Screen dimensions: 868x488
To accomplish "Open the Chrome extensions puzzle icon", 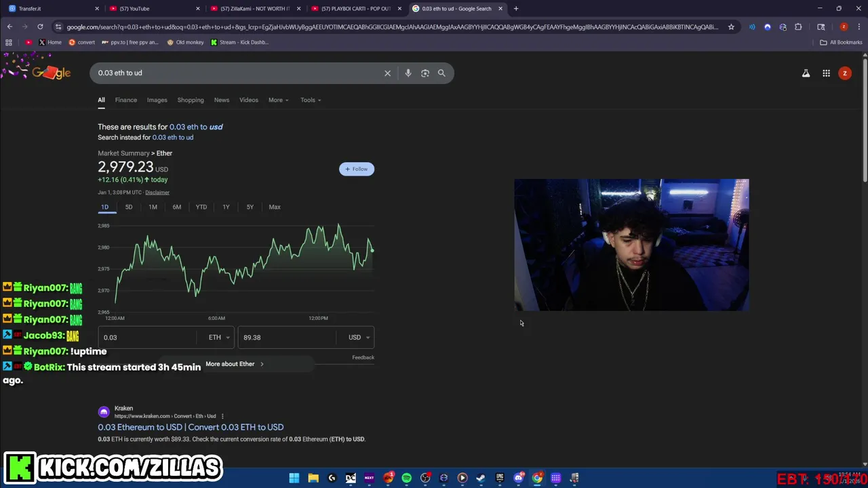I will coord(798,27).
